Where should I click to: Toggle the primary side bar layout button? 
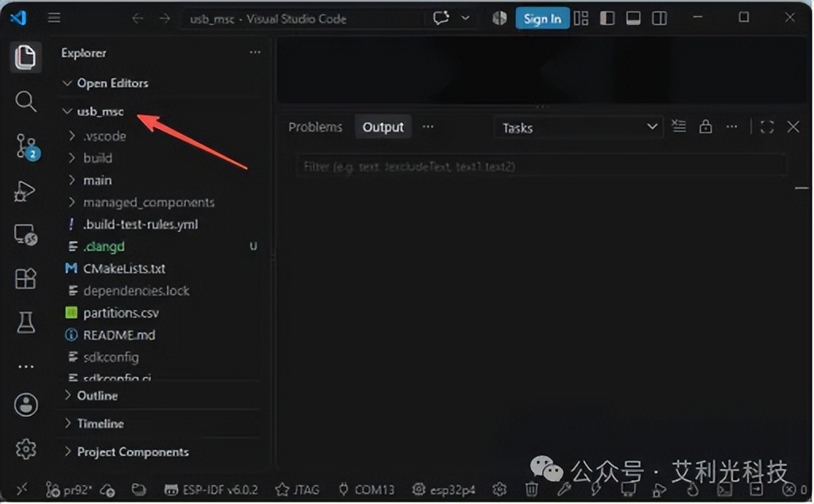click(607, 19)
